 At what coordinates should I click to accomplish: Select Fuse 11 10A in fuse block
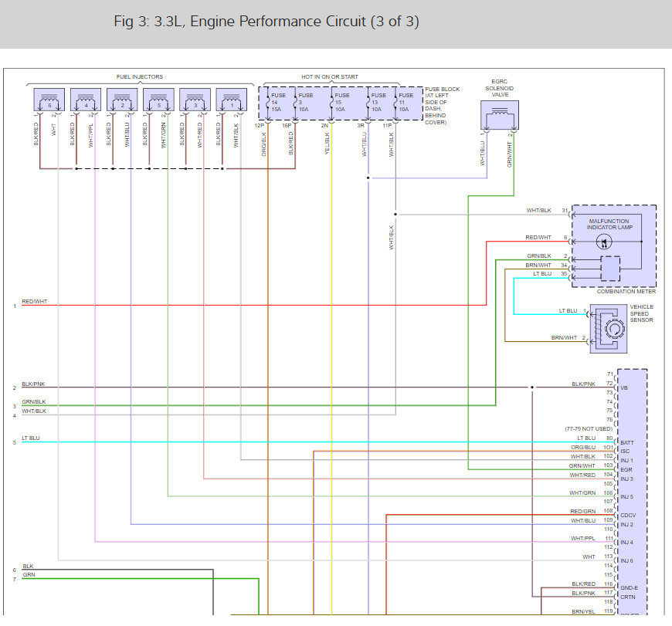coord(406,103)
